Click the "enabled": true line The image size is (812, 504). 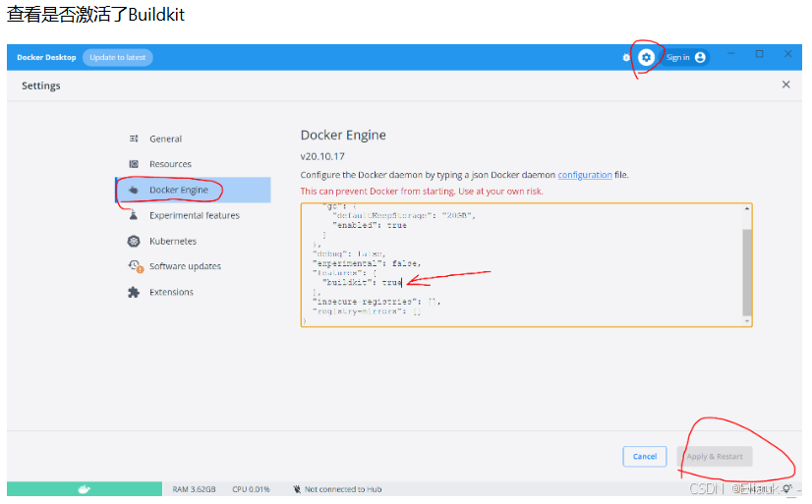pyautogui.click(x=370, y=226)
